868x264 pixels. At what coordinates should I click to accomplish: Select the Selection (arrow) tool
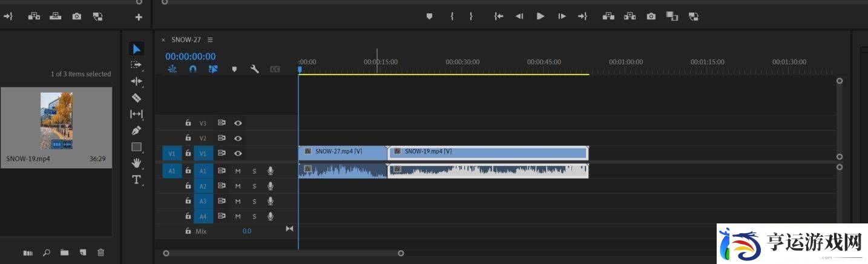point(136,48)
